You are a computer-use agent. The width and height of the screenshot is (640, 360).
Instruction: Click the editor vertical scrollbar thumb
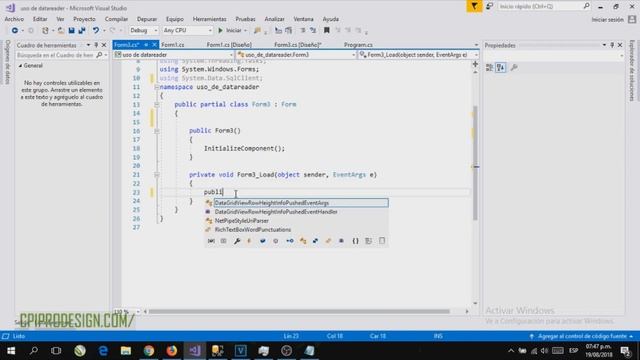[x=476, y=163]
